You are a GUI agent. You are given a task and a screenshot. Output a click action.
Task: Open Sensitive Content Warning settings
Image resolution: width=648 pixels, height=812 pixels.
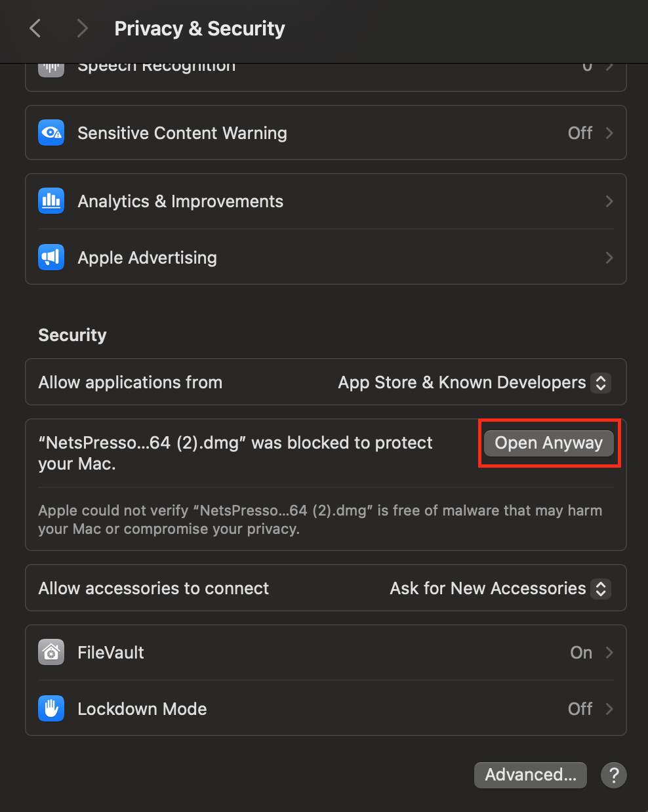326,132
